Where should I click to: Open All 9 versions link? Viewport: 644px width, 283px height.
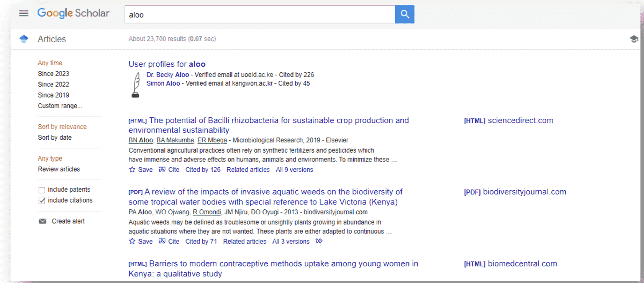coord(294,169)
